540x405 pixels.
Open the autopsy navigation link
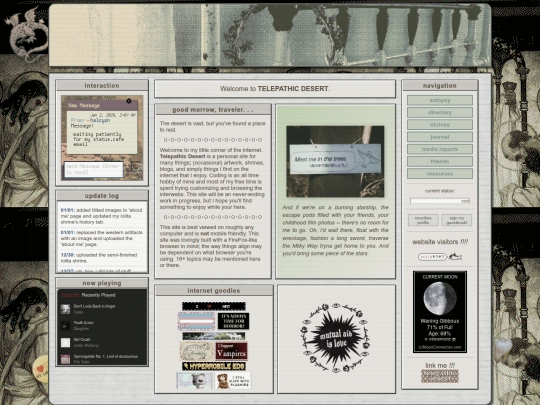pyautogui.click(x=440, y=100)
